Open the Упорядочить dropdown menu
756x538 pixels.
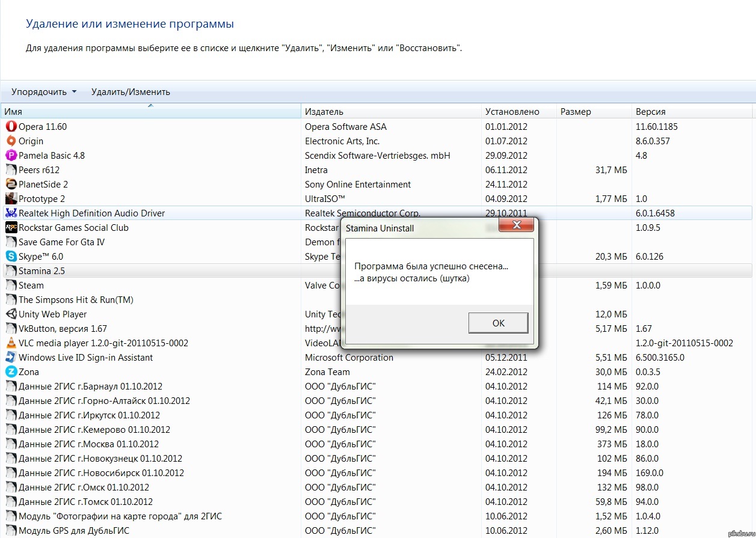click(44, 92)
